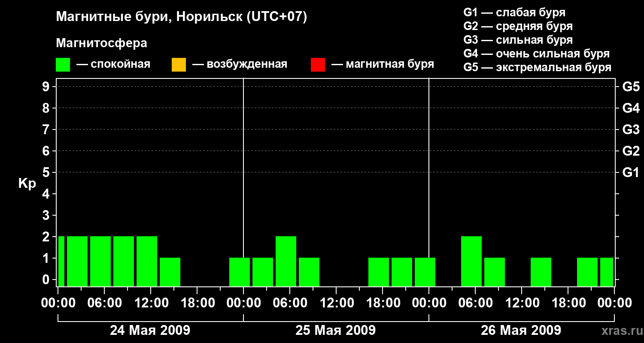Click the 'Kp' axis title
644x343 pixels.
pos(27,184)
